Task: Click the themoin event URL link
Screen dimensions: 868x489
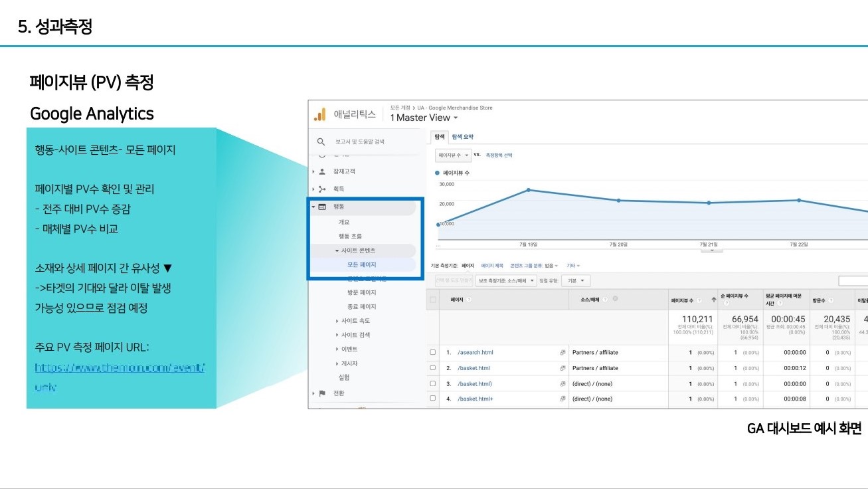Action: (x=120, y=377)
